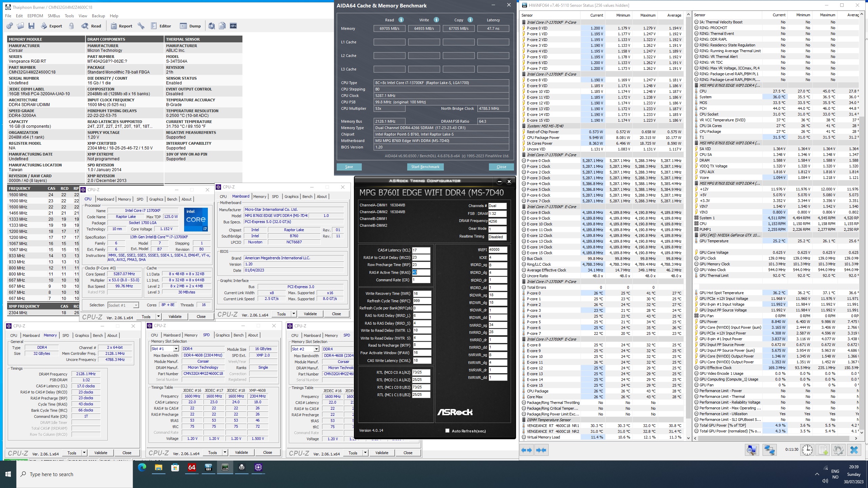Image resolution: width=868 pixels, height=488 pixels.
Task: Click the wrench tool icon in Thaiphoon toolbar
Action: pos(141,26)
